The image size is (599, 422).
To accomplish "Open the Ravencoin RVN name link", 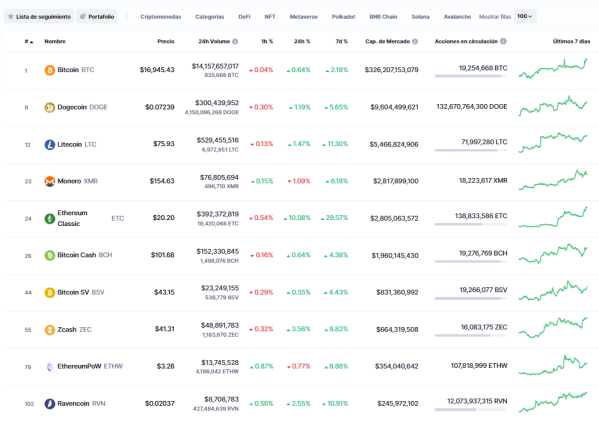I will coord(81,403).
